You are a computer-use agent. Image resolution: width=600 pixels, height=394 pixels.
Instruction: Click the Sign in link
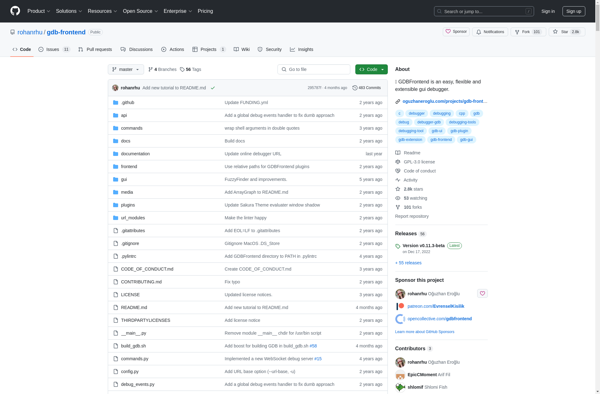pos(548,11)
